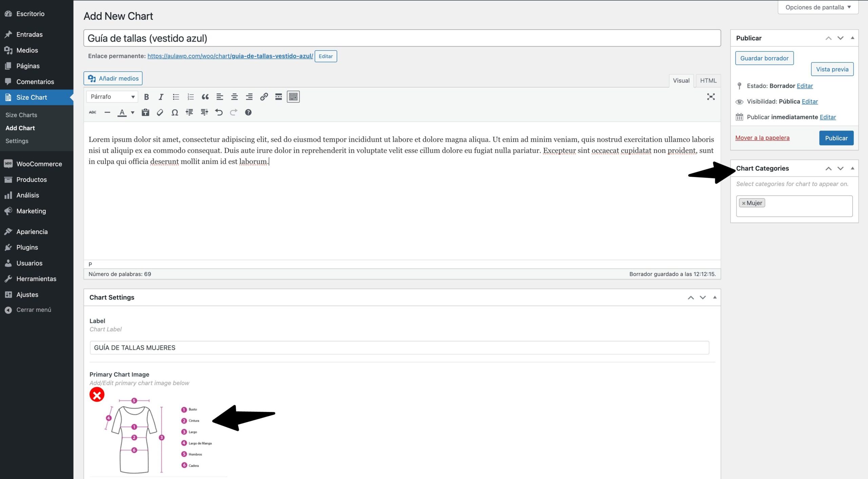Viewport: 868px width, 479px height.
Task: Enter distraction-free fullscreen writing mode
Action: click(711, 97)
